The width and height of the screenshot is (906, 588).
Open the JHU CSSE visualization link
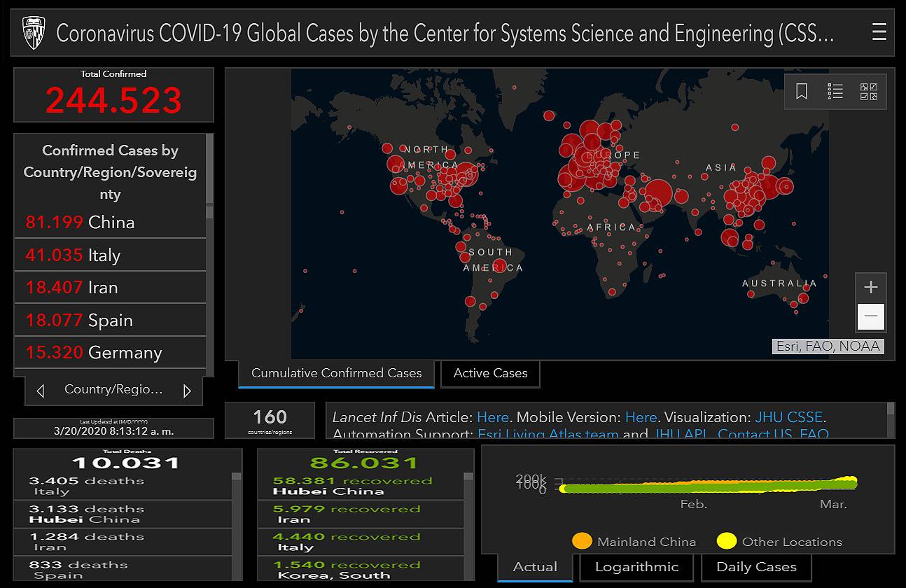[x=789, y=417]
